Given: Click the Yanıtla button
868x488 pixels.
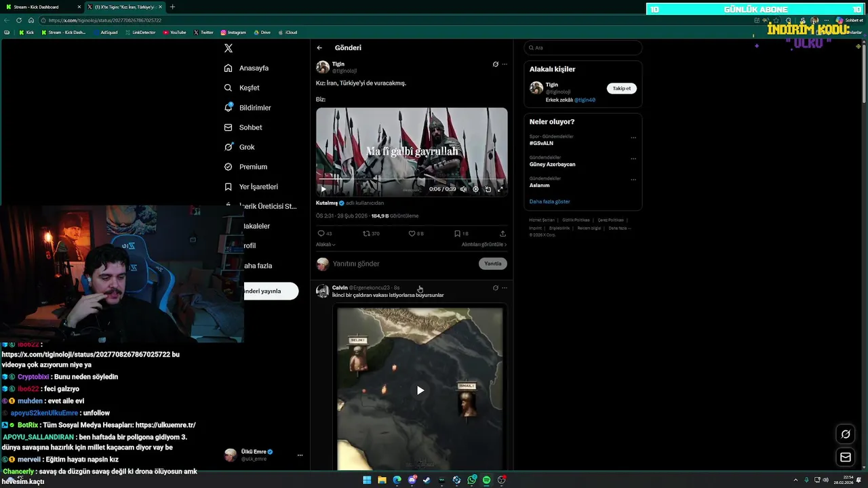Looking at the screenshot, I should click(x=493, y=264).
